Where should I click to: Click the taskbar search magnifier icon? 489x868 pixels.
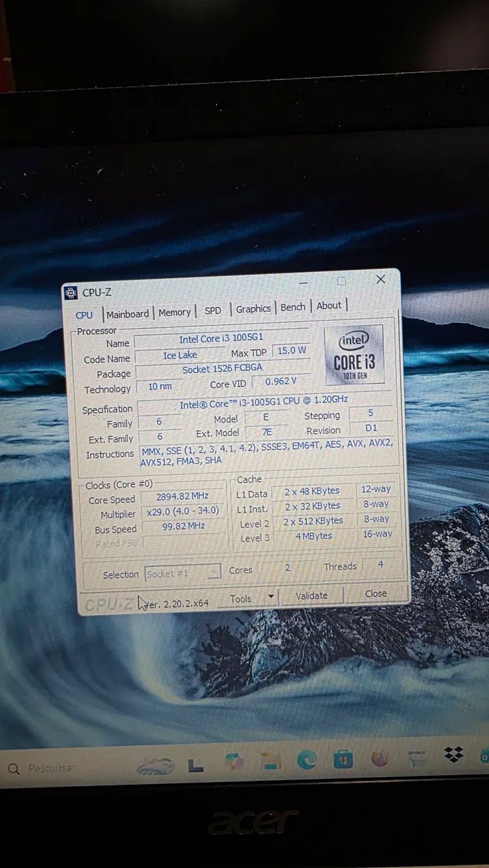tap(14, 769)
